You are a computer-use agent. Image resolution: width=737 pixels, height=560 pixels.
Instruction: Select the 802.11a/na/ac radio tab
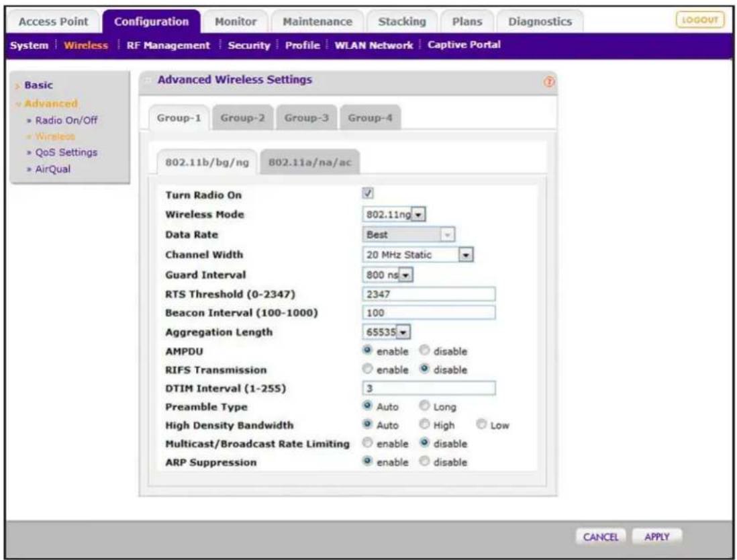309,162
